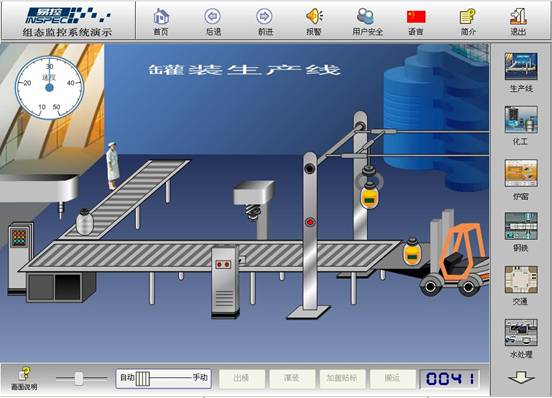Screen dimensions: 552x398
Task: Click the 退出 exit icon
Action: [x=519, y=16]
